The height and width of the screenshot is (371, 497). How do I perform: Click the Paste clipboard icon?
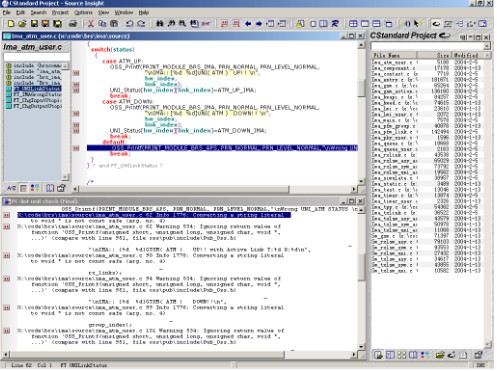(x=114, y=24)
